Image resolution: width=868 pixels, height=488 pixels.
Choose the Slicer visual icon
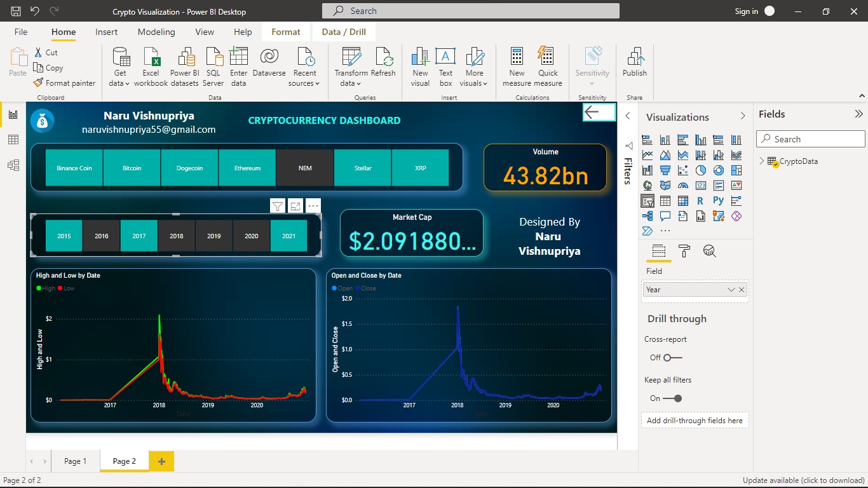point(648,201)
